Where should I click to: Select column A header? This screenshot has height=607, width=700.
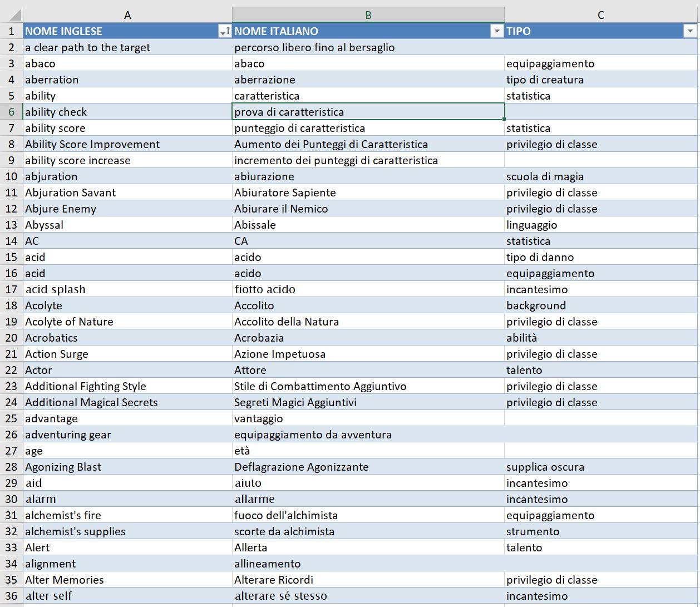pos(127,15)
